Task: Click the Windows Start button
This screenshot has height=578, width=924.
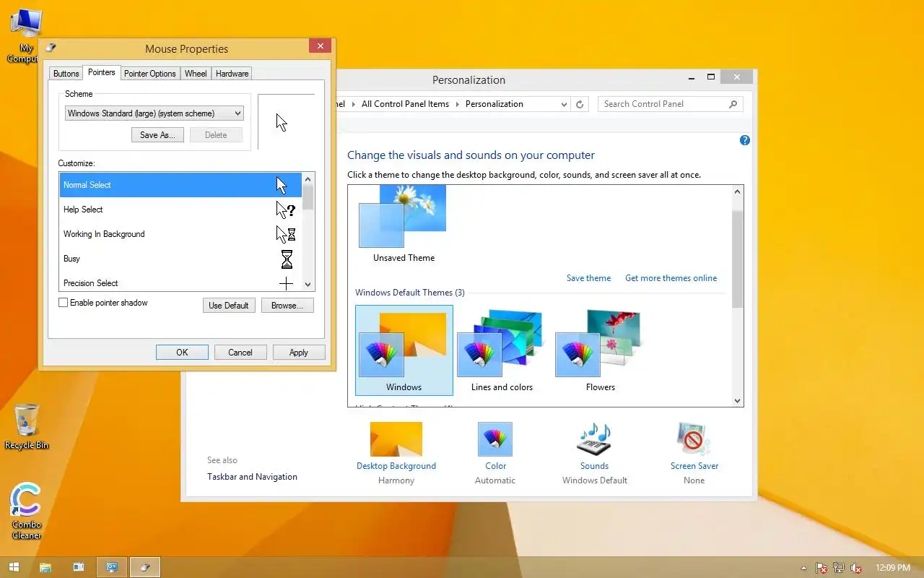Action: click(14, 567)
